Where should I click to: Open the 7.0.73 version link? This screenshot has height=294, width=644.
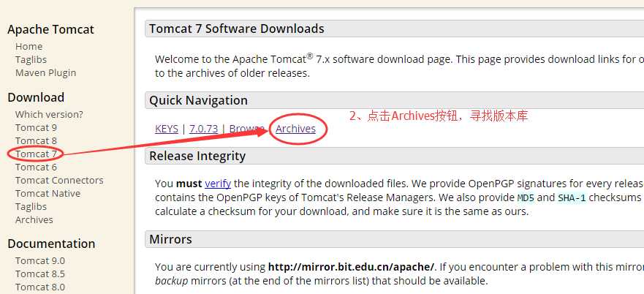[x=203, y=129]
